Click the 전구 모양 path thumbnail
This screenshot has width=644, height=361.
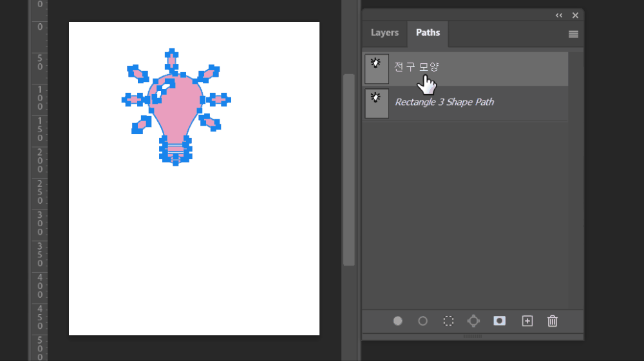377,69
